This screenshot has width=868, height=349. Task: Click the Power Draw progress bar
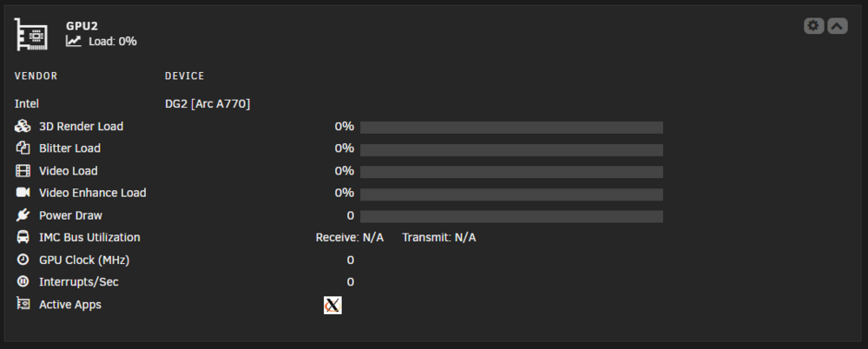point(511,216)
